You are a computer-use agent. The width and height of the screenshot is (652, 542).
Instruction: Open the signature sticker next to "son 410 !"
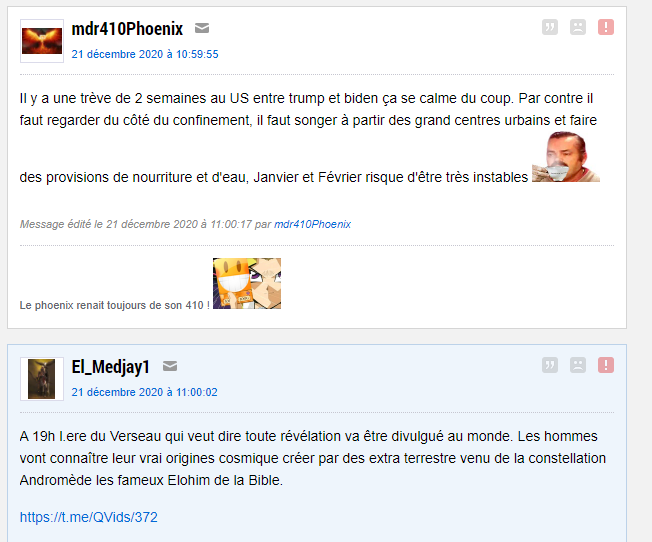click(x=247, y=283)
